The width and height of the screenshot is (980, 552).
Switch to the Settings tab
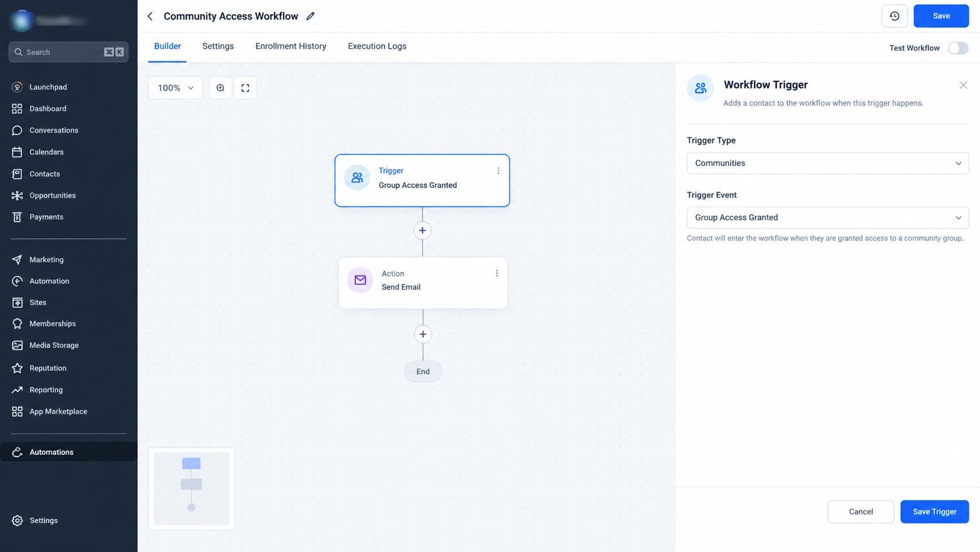(218, 46)
